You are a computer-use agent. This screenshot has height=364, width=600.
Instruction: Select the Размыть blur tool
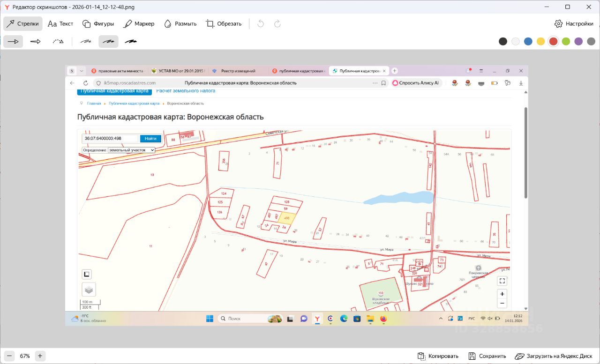[180, 24]
